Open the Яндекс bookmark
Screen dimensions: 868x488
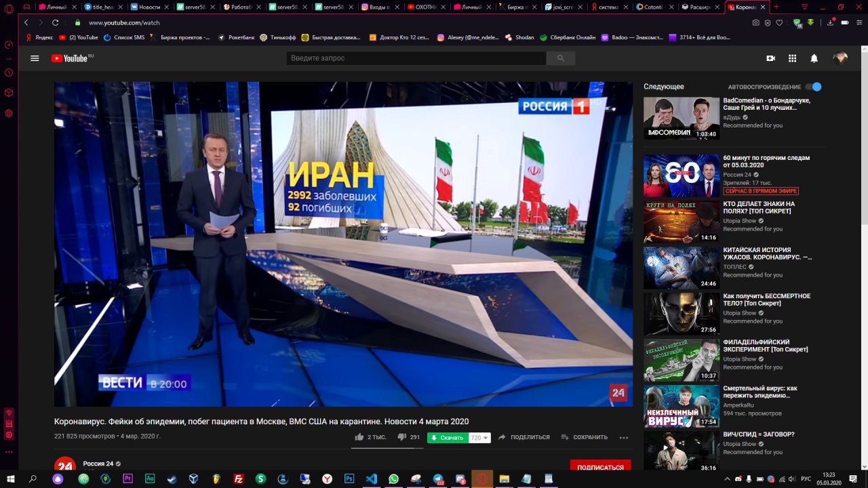click(39, 38)
